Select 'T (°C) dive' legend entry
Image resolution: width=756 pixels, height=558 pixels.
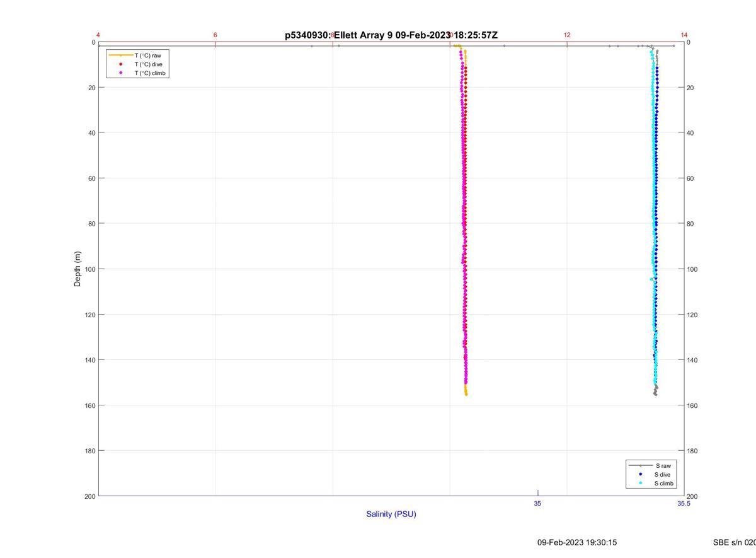pyautogui.click(x=148, y=64)
